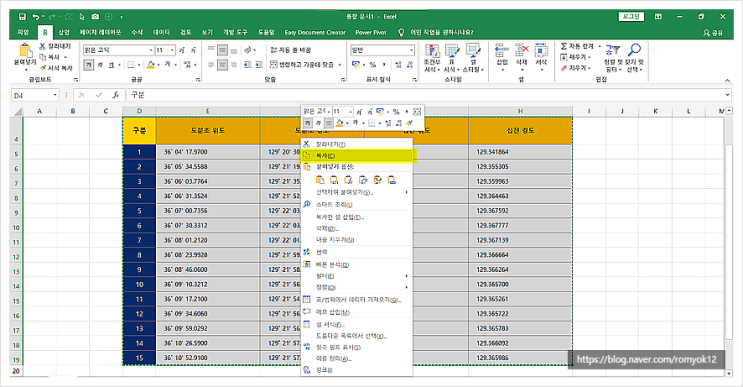Viewport: 743px width, 387px height.
Task: Click Find & Select (찾기 및 선택) magnifier
Action: pos(634,50)
